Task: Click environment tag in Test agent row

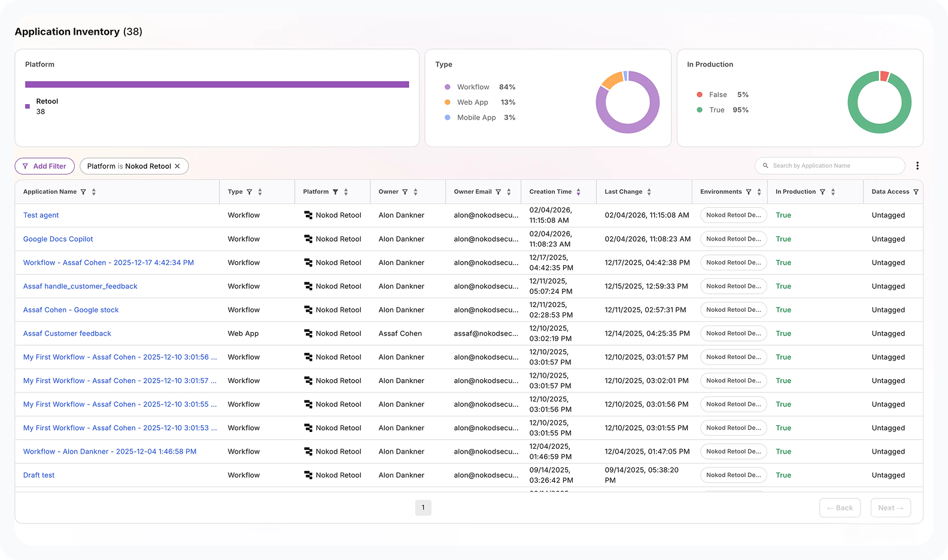Action: click(734, 215)
